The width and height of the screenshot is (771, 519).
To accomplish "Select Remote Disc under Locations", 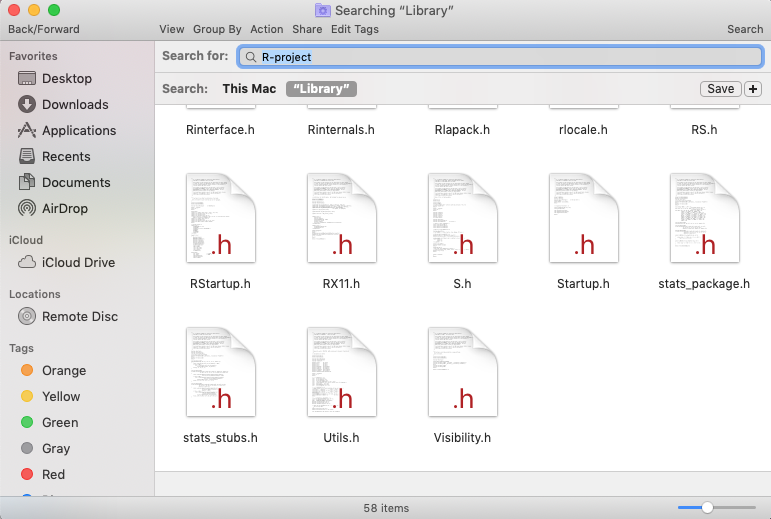I will point(79,316).
